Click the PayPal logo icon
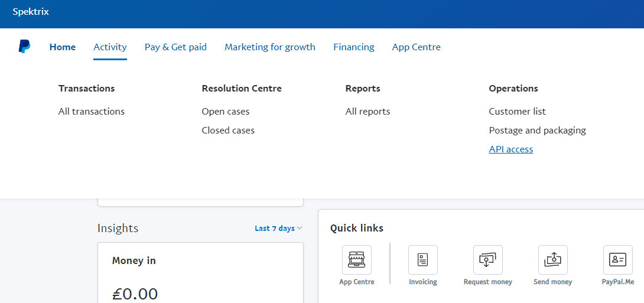Viewport: 644px width, 303px height. (x=24, y=47)
